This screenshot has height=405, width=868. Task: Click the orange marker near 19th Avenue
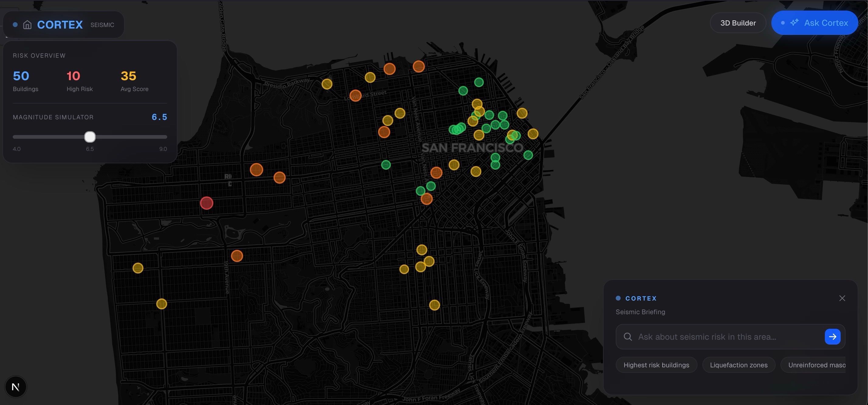coord(237,256)
